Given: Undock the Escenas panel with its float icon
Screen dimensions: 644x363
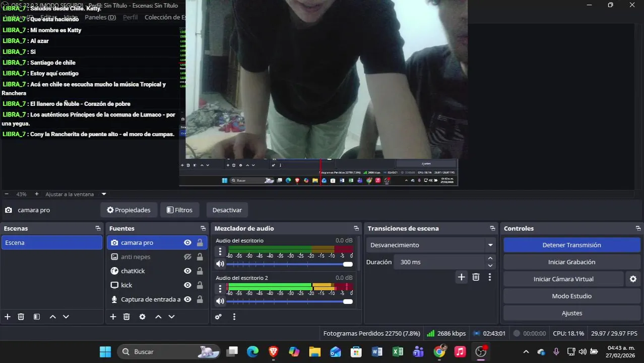Looking at the screenshot, I should coord(98,228).
